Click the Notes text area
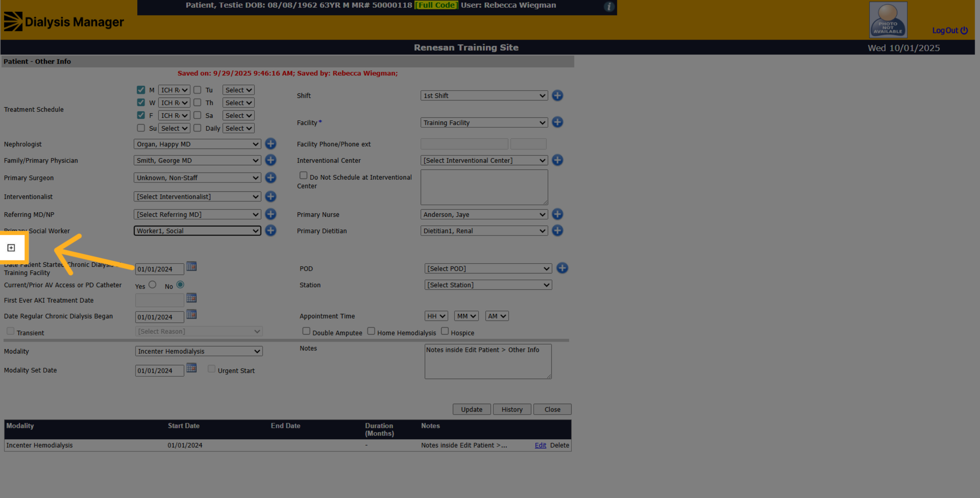 (x=488, y=361)
